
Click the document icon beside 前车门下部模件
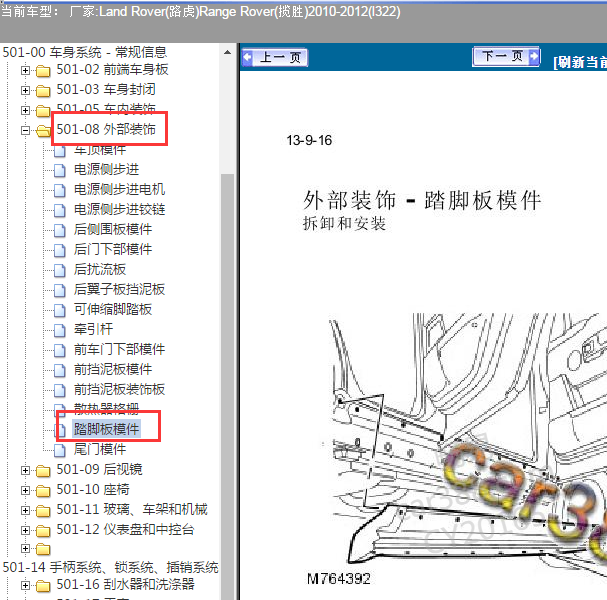[x=60, y=350]
